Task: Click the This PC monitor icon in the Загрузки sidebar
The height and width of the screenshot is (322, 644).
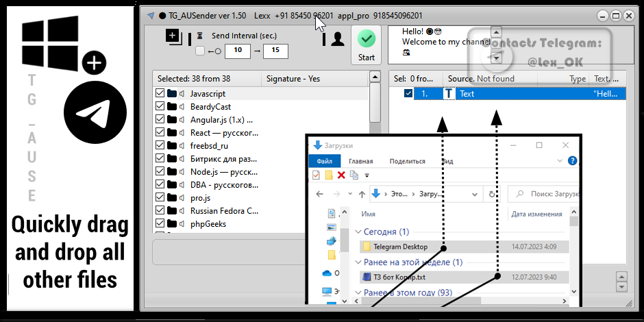Action: coord(327,292)
